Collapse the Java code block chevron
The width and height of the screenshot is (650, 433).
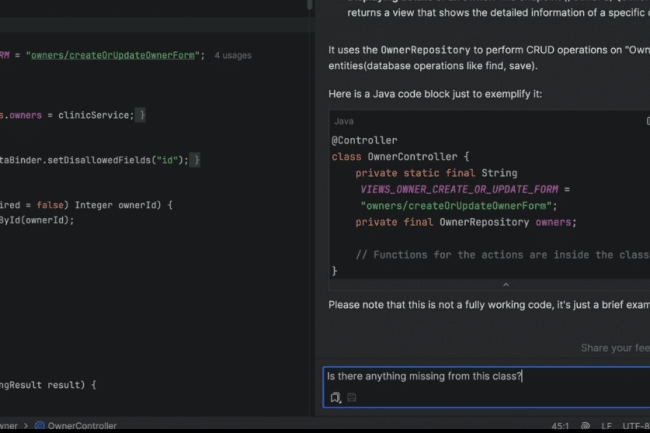(506, 285)
